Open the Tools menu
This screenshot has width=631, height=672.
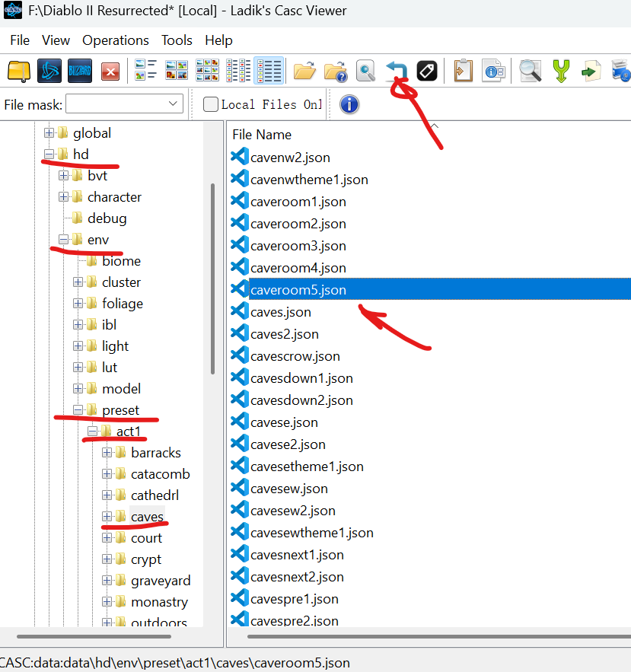coord(177,40)
